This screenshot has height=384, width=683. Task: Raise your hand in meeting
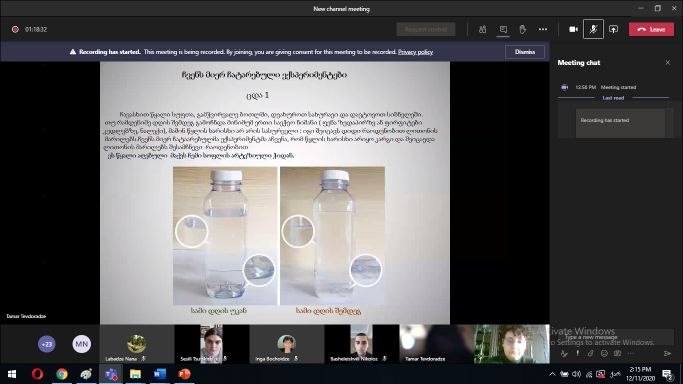[523, 29]
